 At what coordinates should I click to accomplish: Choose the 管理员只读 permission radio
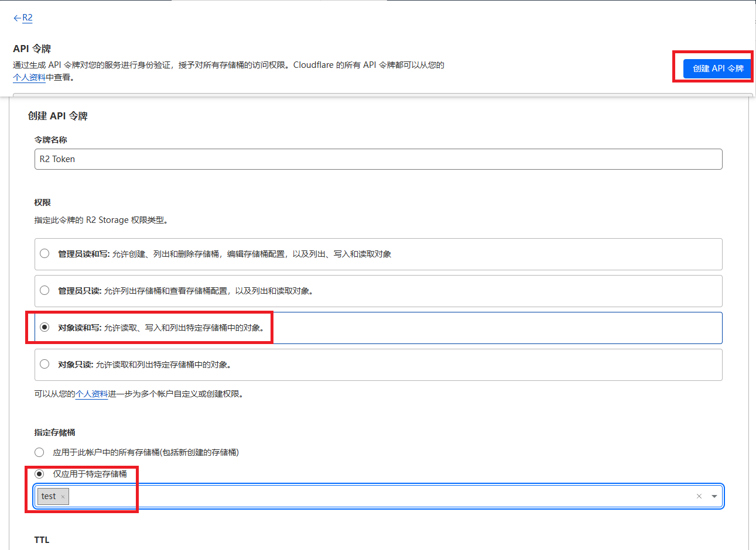(45, 290)
